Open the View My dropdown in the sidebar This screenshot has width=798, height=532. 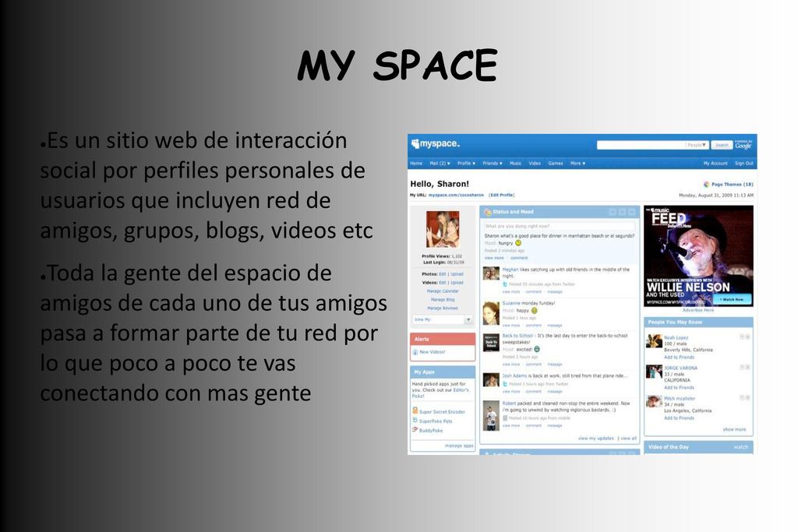(x=443, y=319)
